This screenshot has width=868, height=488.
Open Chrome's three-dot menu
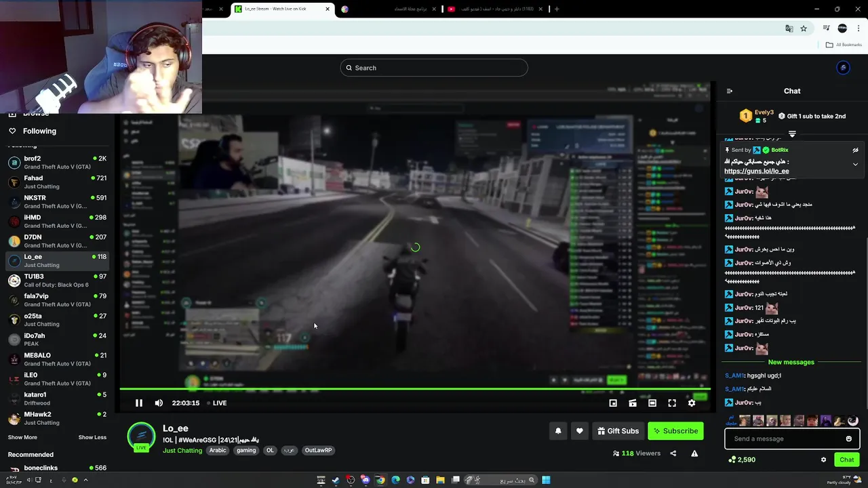(859, 28)
